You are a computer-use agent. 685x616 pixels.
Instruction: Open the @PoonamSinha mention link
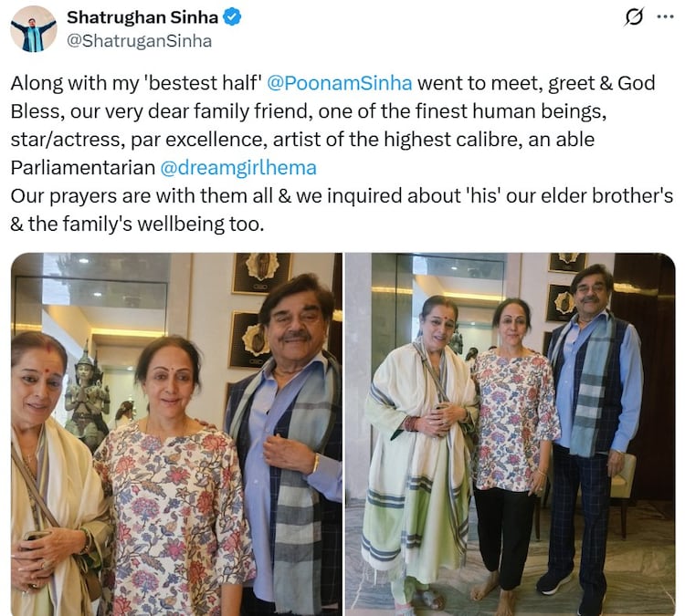(x=339, y=83)
